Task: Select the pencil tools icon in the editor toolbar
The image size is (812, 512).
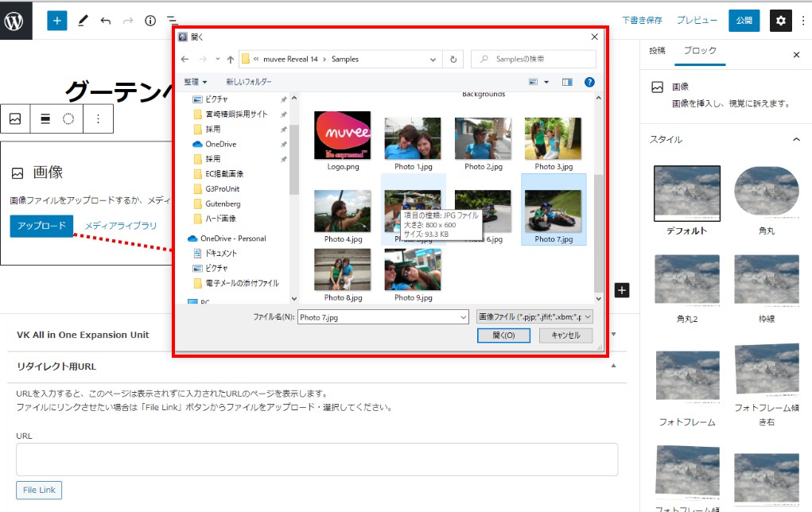Action: coord(83,21)
